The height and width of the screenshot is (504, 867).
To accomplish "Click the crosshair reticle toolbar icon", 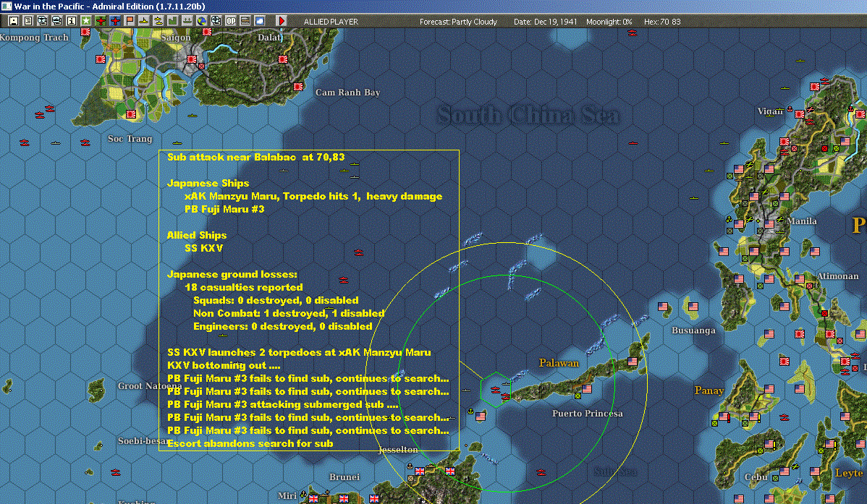I will coord(216,21).
